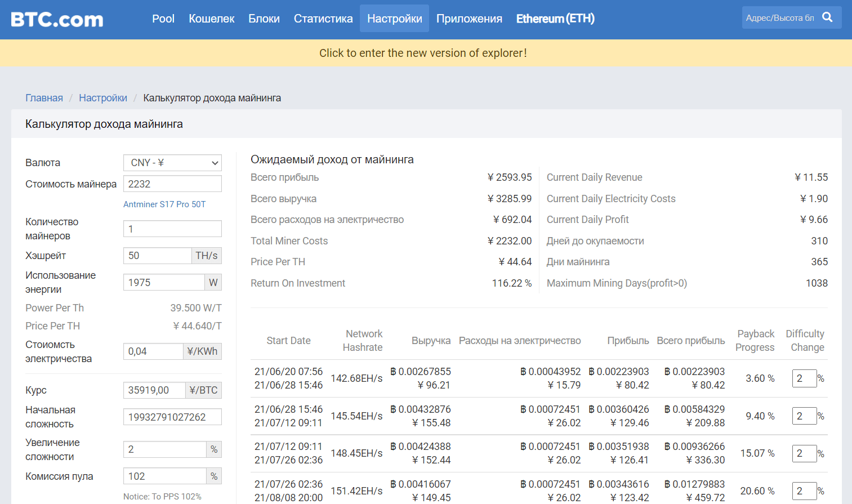
Task: Click the ¥/BTC unit label
Action: tap(203, 390)
